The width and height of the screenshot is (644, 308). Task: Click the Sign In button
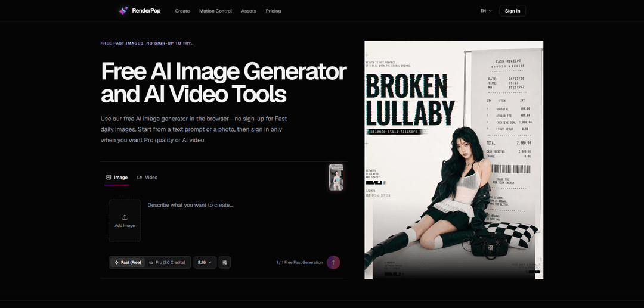512,11
